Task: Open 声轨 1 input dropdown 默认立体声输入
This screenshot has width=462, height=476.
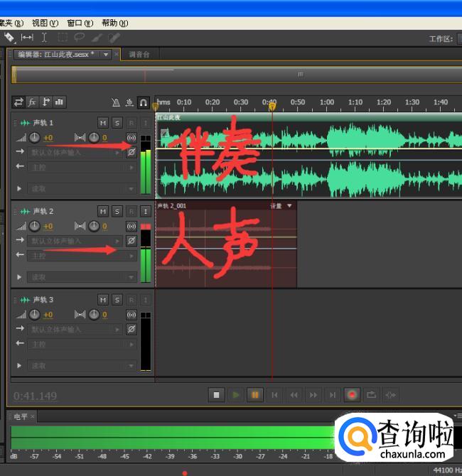Action: (75, 152)
